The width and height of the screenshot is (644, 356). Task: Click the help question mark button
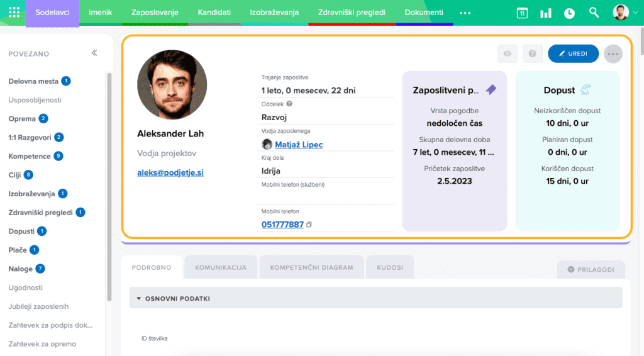532,54
